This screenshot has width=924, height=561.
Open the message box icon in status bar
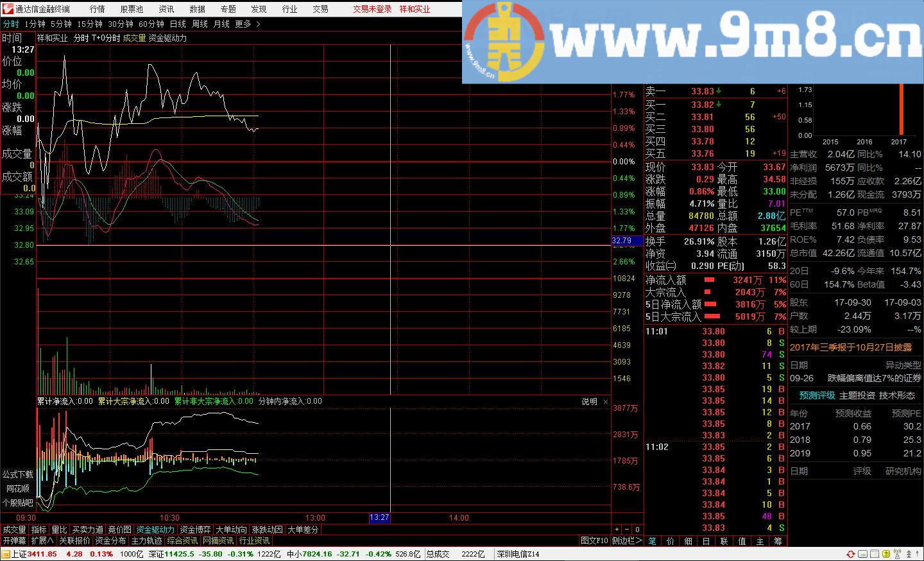click(863, 554)
